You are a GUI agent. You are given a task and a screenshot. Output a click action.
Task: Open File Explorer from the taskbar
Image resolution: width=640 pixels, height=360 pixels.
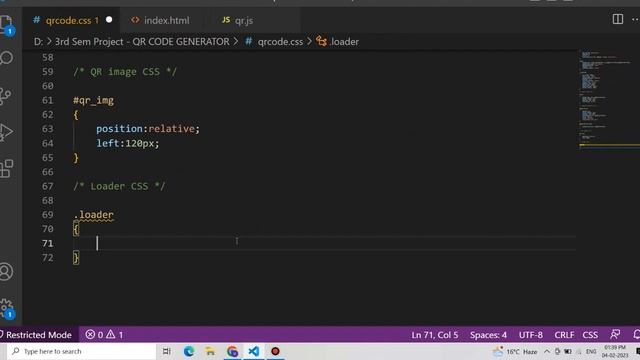click(210, 351)
